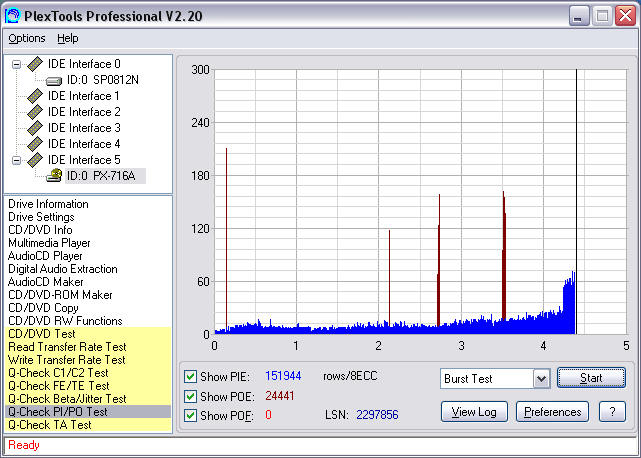641x458 pixels.
Task: Open CD/DVD-ROM Maker
Action: point(60,295)
